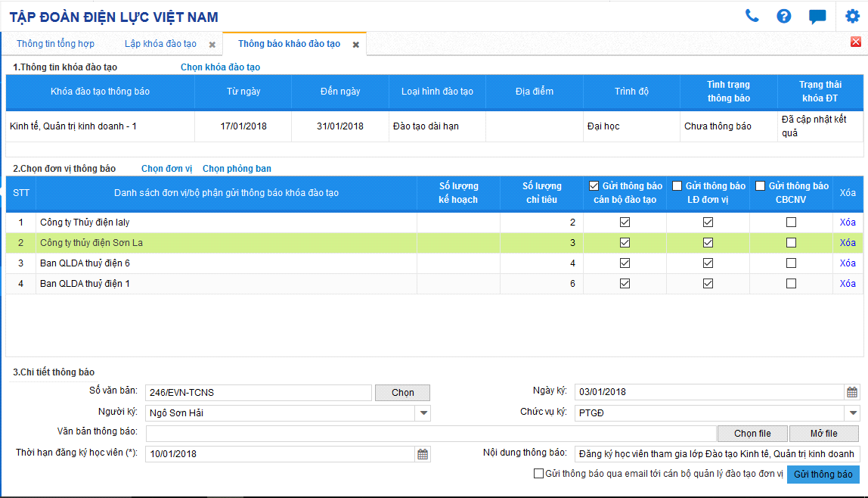The width and height of the screenshot is (868, 498).
Task: Toggle header checkbox Gửi thông báo LĐ đơn vị
Action: (677, 186)
